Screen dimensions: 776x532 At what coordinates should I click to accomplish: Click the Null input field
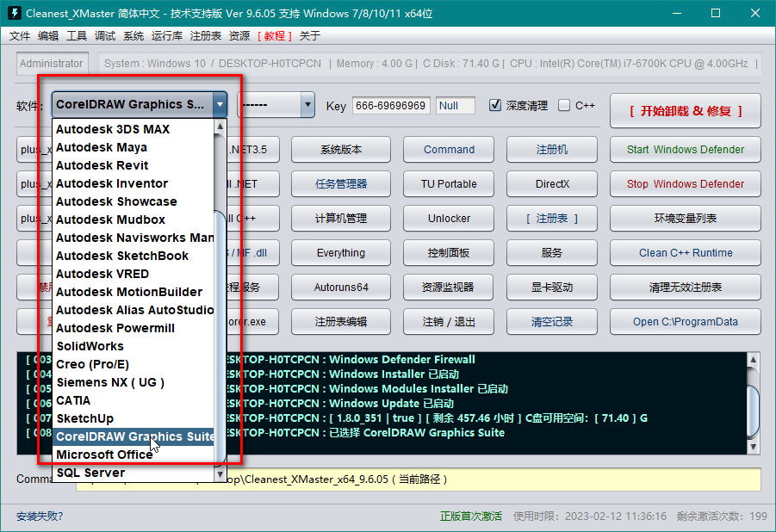[x=456, y=105]
